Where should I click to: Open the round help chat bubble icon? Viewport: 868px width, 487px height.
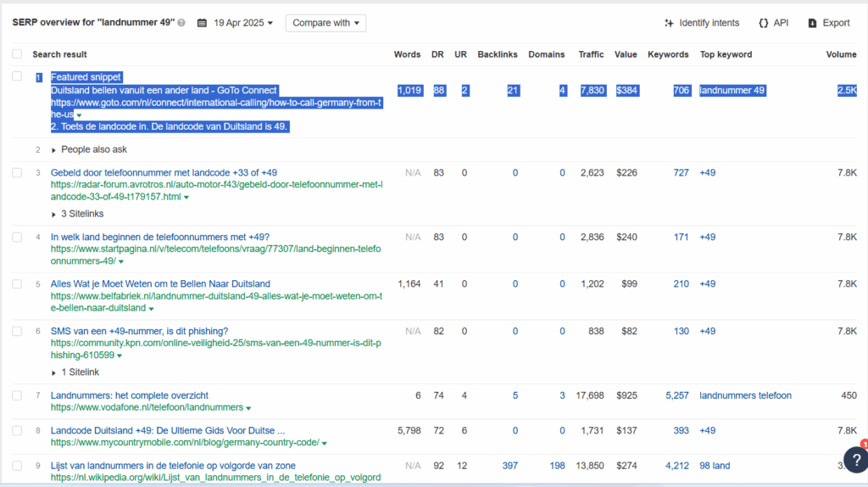tap(856, 459)
